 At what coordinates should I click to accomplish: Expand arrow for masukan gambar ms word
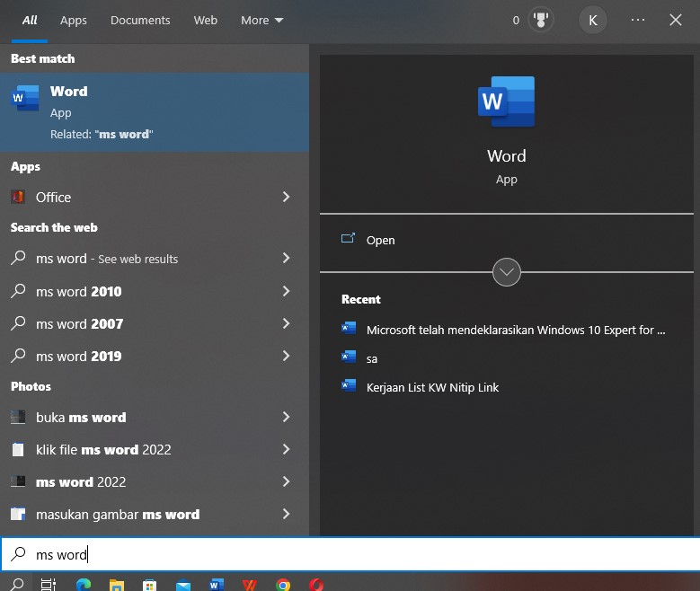pos(286,514)
